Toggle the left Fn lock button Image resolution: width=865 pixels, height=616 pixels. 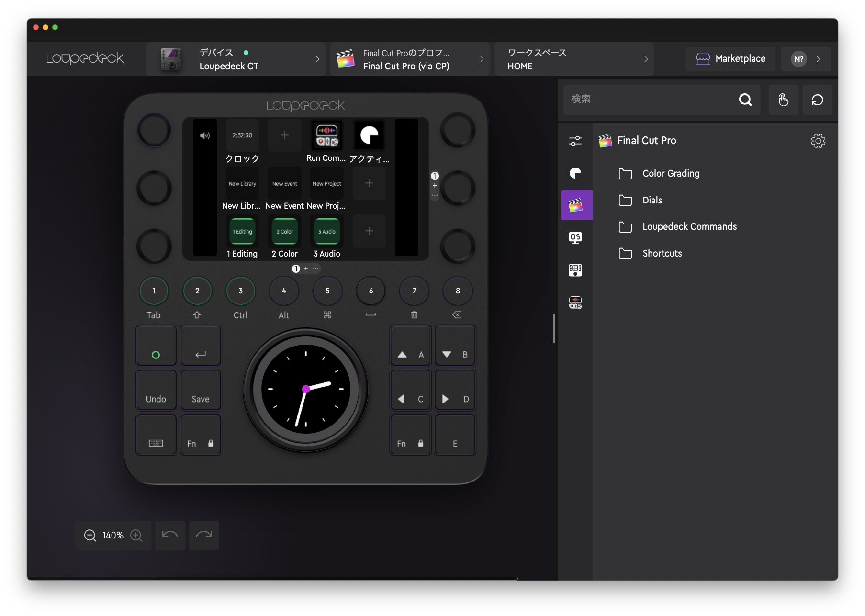pyautogui.click(x=201, y=435)
